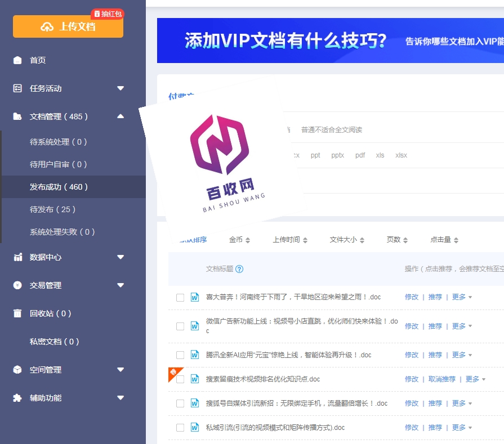Filter by ppt file type

coord(315,155)
